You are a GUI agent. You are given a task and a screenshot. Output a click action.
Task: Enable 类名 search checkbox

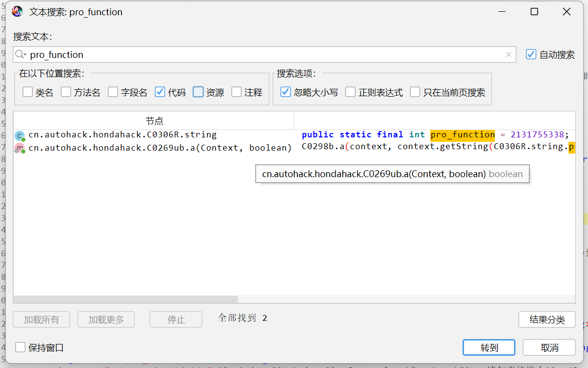[27, 92]
